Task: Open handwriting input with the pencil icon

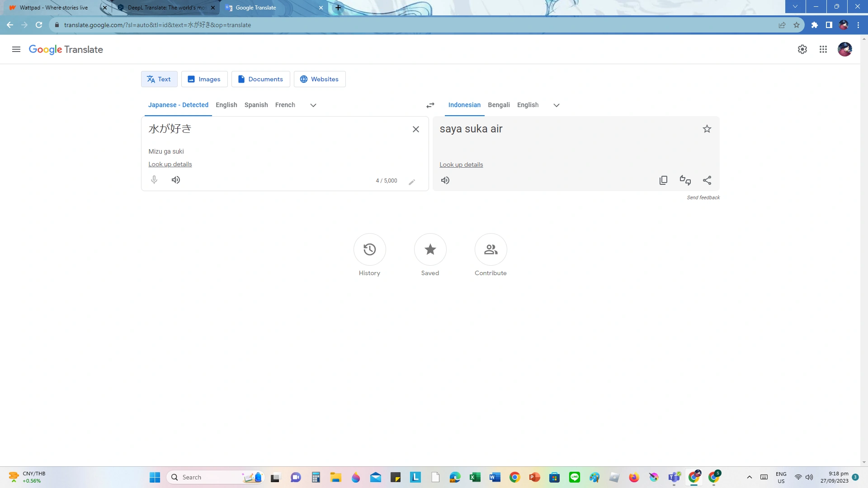Action: [x=412, y=182]
